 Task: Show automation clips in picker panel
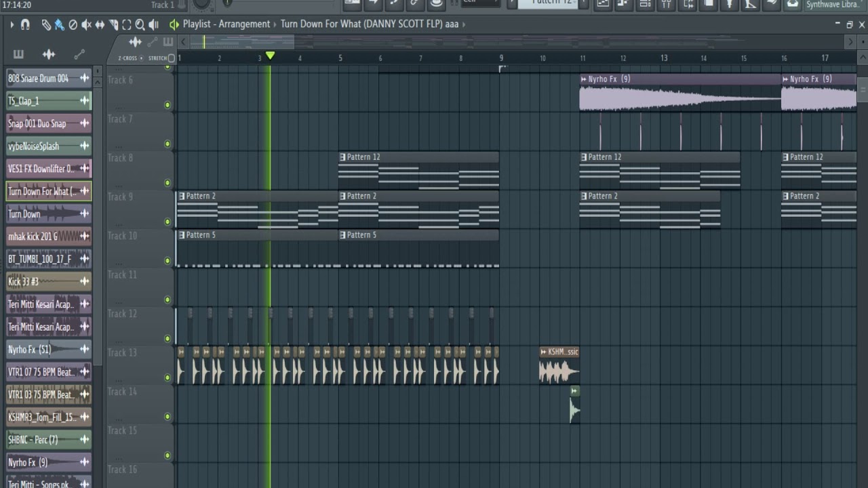pos(79,54)
